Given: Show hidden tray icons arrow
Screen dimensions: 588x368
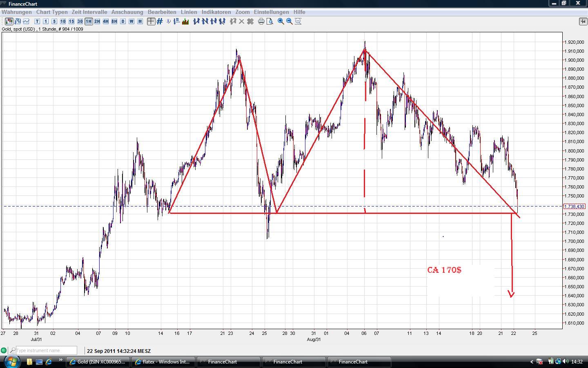Looking at the screenshot, I should click(532, 361).
